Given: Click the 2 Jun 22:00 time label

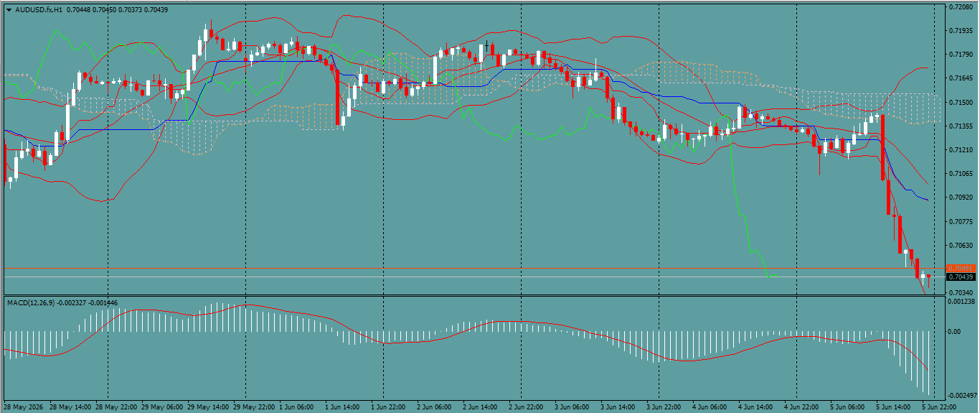Looking at the screenshot, I should [527, 407].
